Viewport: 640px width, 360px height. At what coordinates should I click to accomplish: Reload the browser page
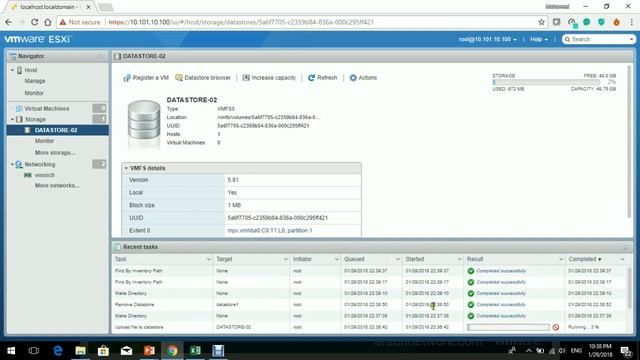tap(34, 22)
